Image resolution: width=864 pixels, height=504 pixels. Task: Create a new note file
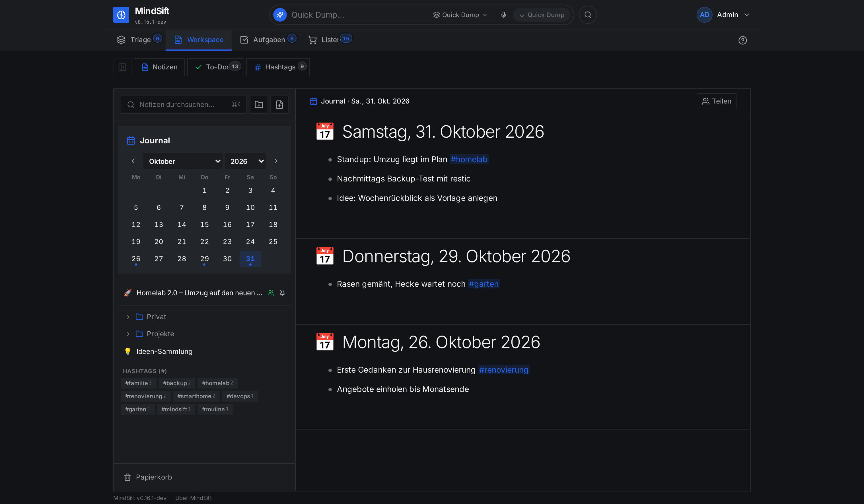[279, 104]
